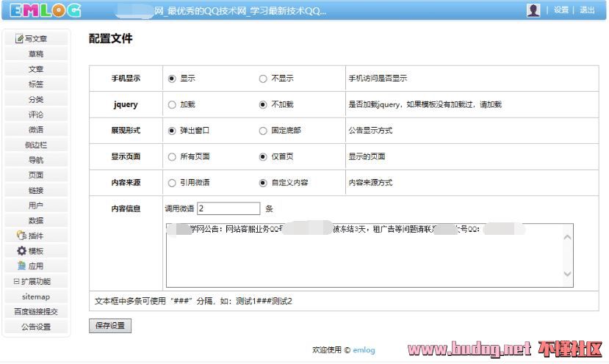Click the 保存设置 button
This screenshot has width=609, height=364.
110,326
